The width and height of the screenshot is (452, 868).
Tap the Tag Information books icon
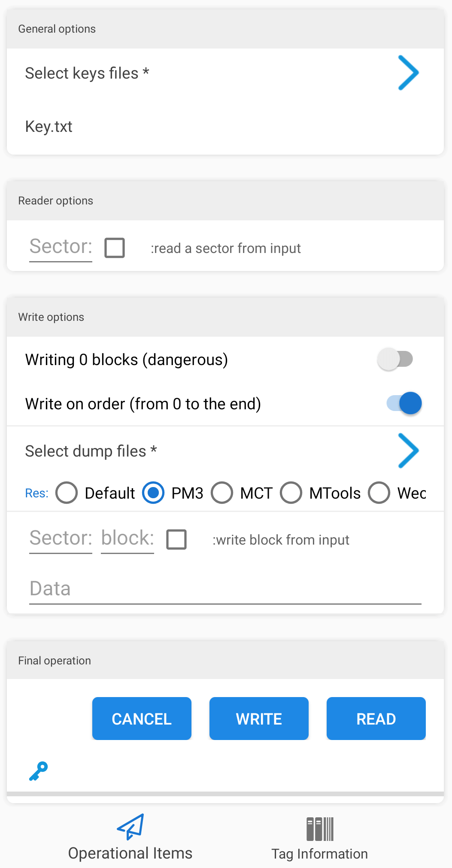pos(320,829)
